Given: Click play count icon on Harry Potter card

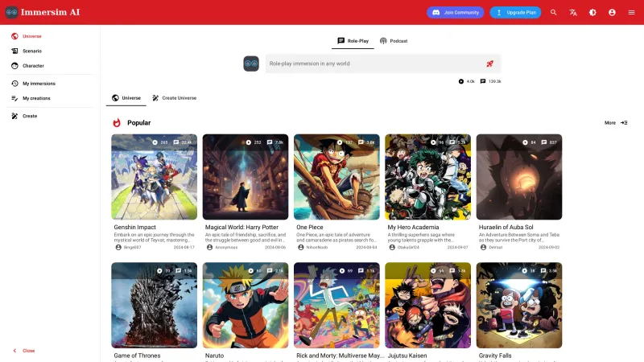Looking at the screenshot, I should [x=249, y=142].
